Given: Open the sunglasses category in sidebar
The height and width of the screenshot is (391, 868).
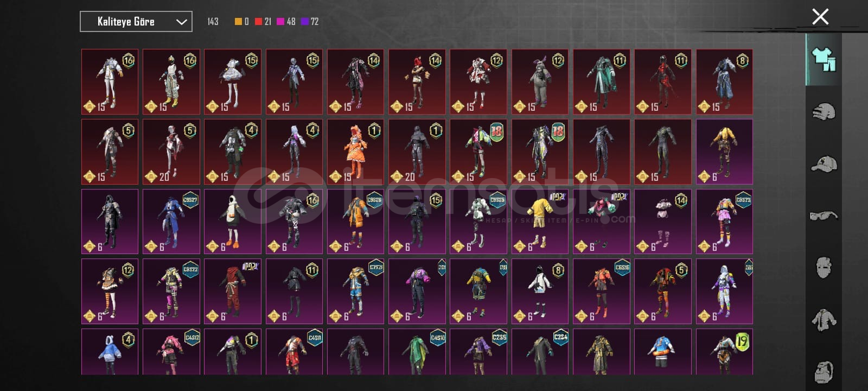Looking at the screenshot, I should click(x=824, y=216).
